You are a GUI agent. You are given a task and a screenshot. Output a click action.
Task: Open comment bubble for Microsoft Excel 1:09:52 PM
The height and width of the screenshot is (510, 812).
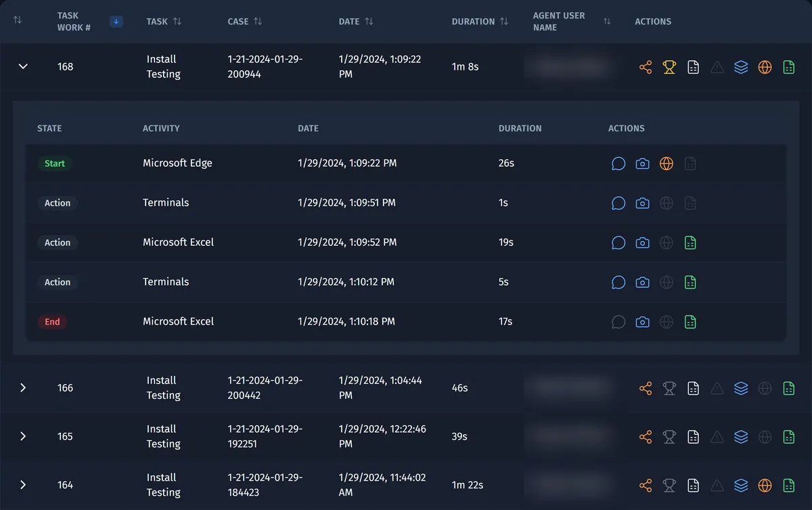point(618,242)
